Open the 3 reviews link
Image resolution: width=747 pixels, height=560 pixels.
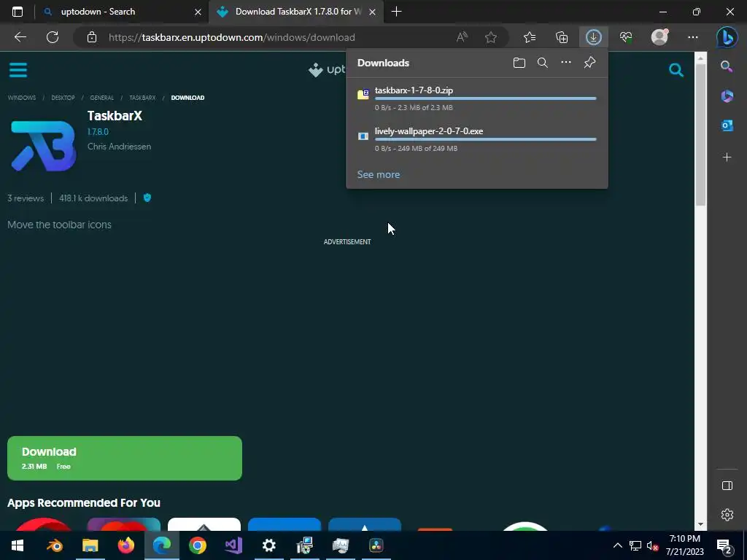coord(26,198)
